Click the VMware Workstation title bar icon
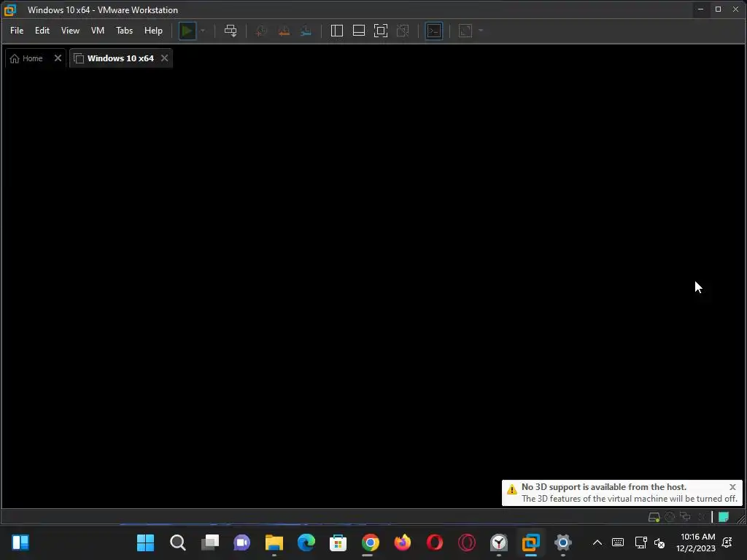The image size is (747, 560). pos(10,9)
